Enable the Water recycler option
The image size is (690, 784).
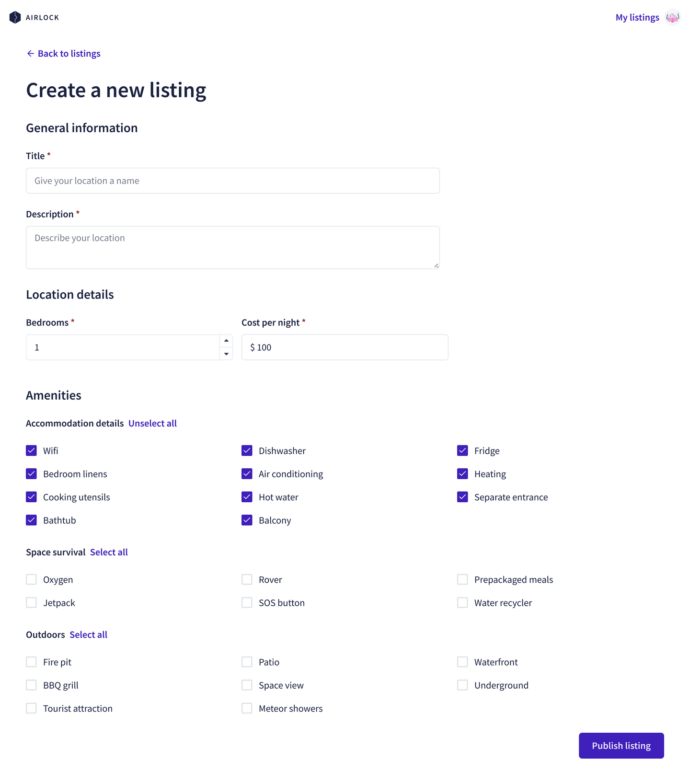click(x=462, y=602)
